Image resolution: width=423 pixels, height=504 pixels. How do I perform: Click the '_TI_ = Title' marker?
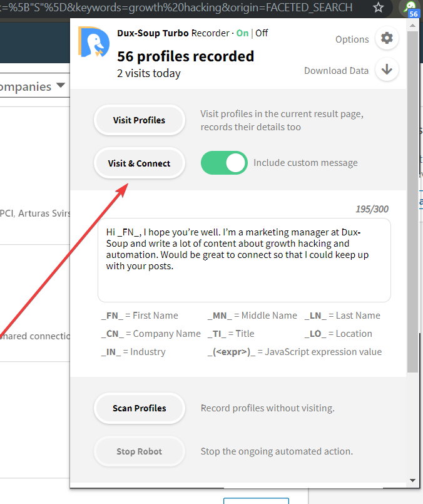pos(231,334)
